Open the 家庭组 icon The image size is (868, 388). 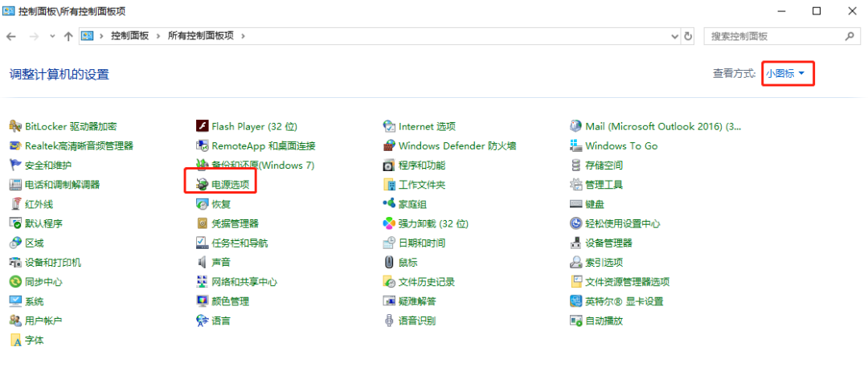click(x=389, y=204)
